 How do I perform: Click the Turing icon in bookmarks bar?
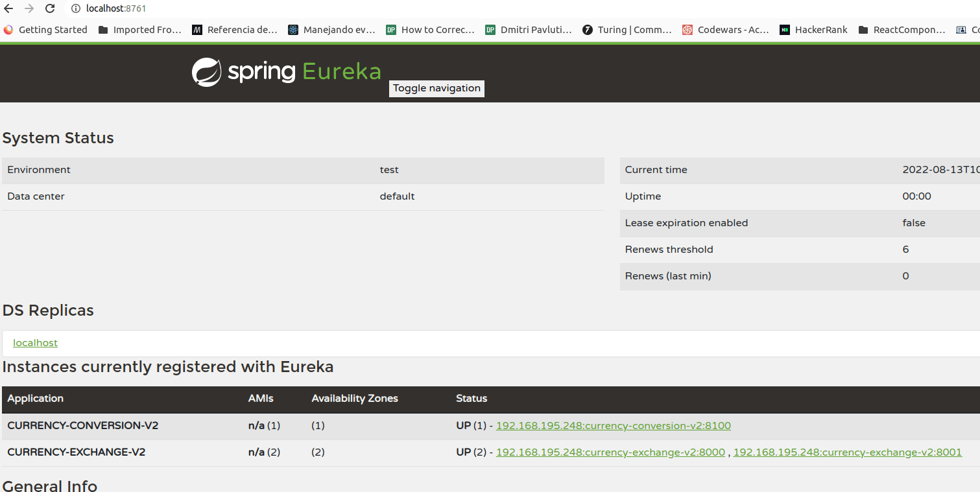588,30
